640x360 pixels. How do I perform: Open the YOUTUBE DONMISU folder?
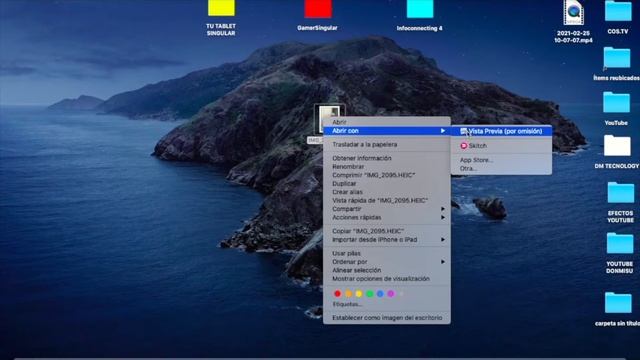pyautogui.click(x=620, y=243)
